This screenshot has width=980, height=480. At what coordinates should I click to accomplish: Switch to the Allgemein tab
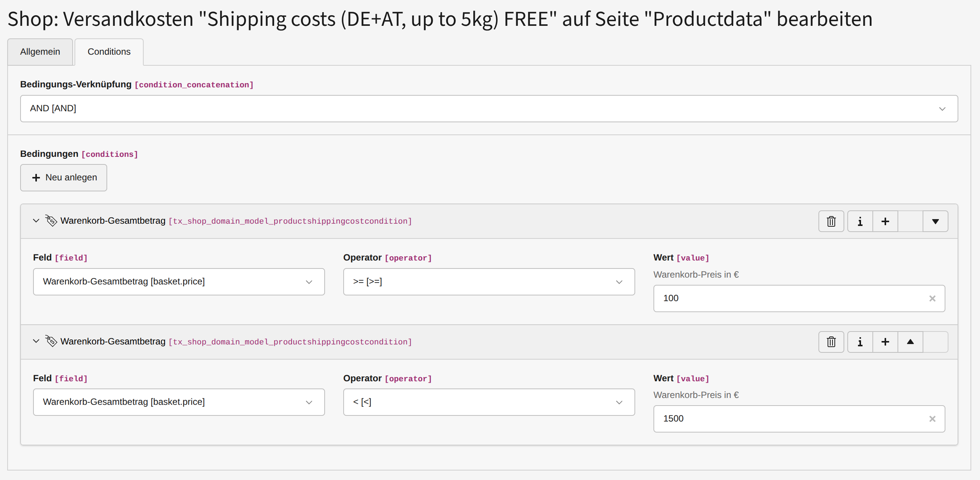pos(40,52)
